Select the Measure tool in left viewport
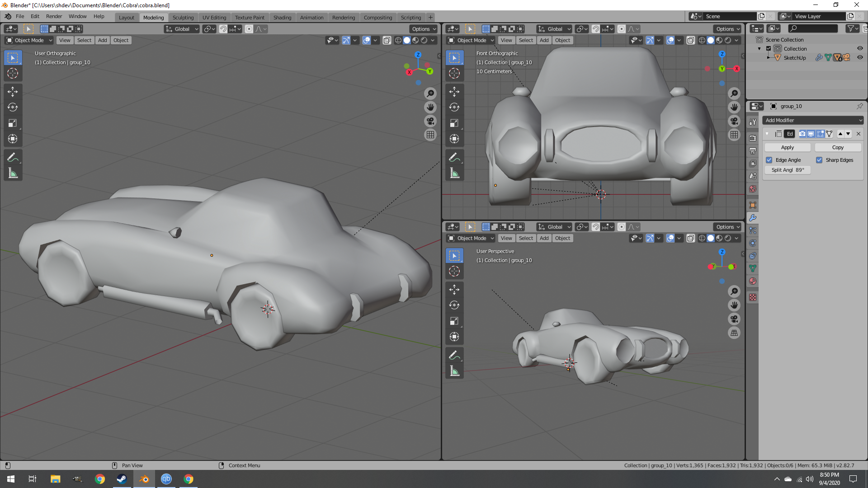The height and width of the screenshot is (488, 868). tap(13, 174)
